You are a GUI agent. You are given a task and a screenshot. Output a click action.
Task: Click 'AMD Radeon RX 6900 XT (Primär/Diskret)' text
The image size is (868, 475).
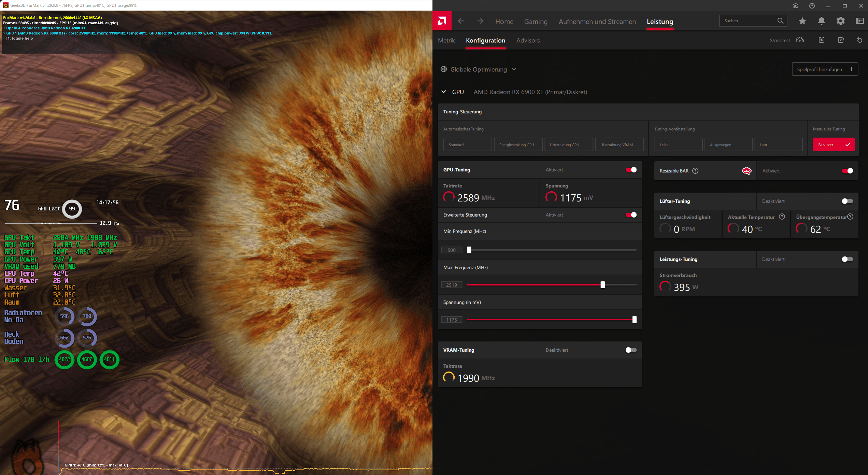point(530,92)
